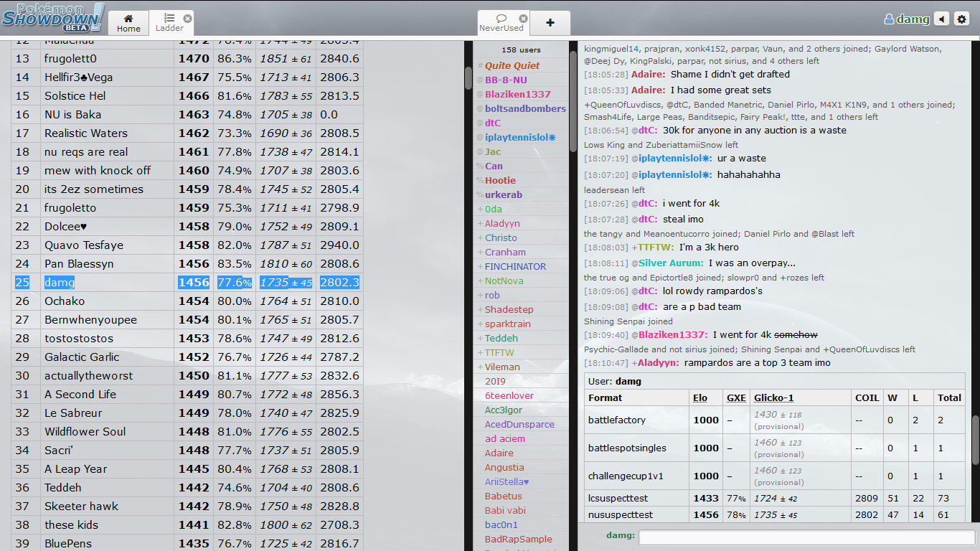Image resolution: width=980 pixels, height=551 pixels.
Task: Open the Home tab
Action: click(x=128, y=23)
